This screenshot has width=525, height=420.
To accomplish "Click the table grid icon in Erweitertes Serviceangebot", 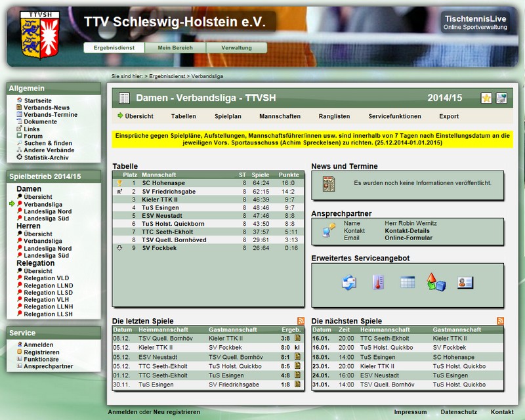I will point(408,283).
